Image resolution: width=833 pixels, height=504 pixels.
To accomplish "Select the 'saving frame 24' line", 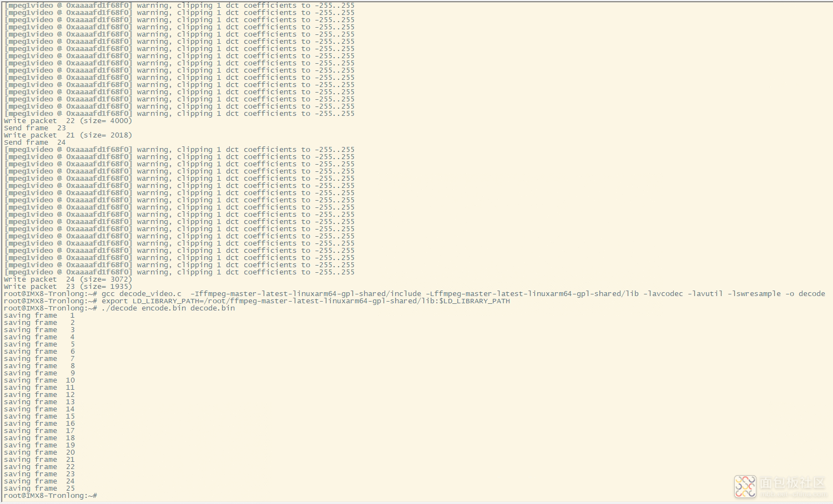I will [x=39, y=481].
